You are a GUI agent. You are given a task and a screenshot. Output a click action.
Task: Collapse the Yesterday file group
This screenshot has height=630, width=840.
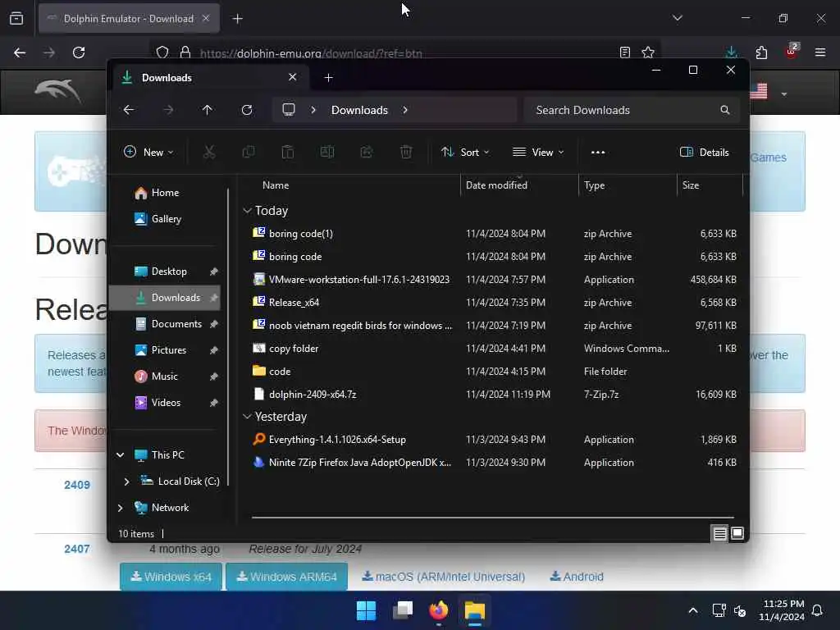[x=247, y=416]
